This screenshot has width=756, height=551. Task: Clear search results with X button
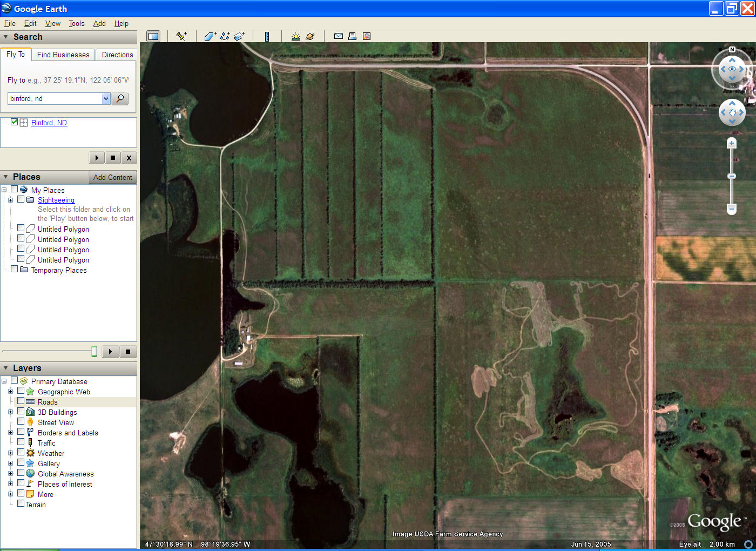pos(129,158)
